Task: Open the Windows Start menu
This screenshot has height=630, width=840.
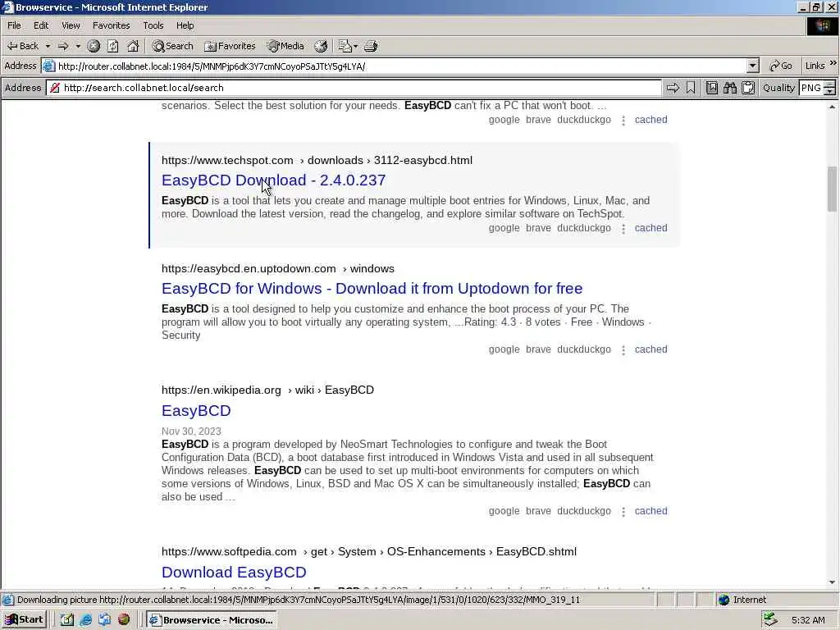Action: coord(24,620)
